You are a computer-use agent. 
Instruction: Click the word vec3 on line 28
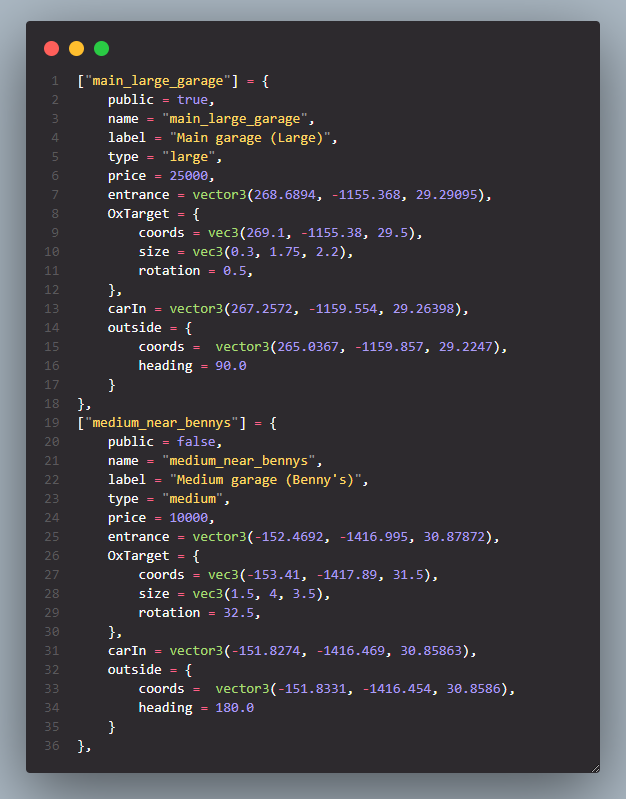(x=207, y=594)
